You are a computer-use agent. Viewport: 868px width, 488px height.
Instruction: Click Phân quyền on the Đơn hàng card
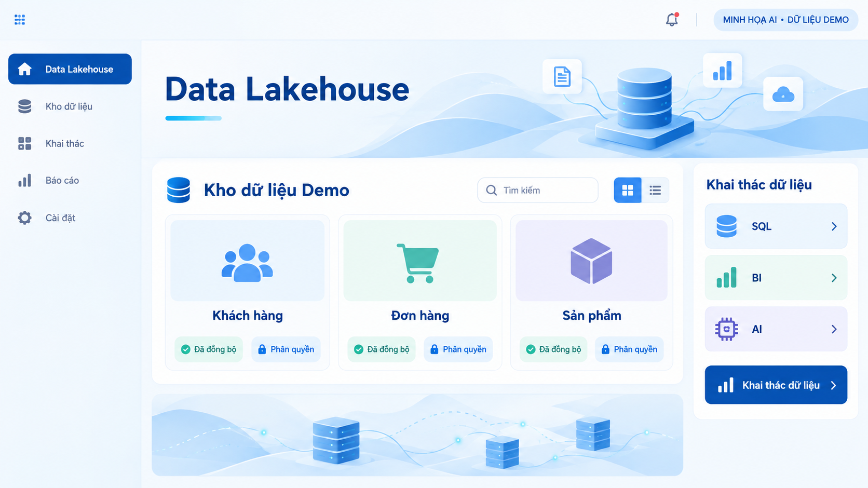(x=458, y=349)
